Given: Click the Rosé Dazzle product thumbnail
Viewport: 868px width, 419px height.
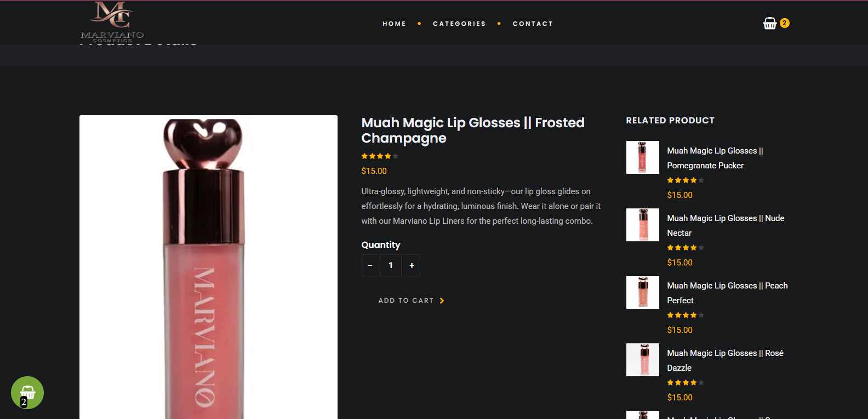Looking at the screenshot, I should [x=643, y=360].
